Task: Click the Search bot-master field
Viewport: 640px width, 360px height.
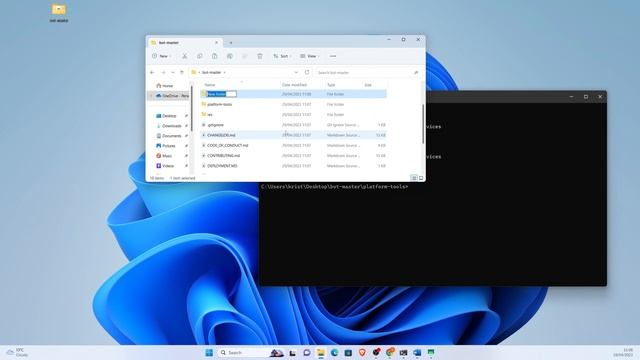Action: point(368,72)
